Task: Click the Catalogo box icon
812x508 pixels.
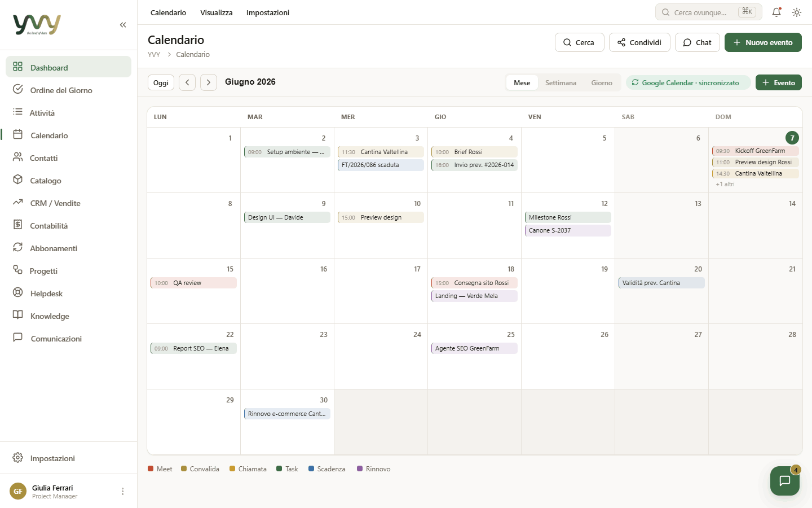Action: (18, 180)
